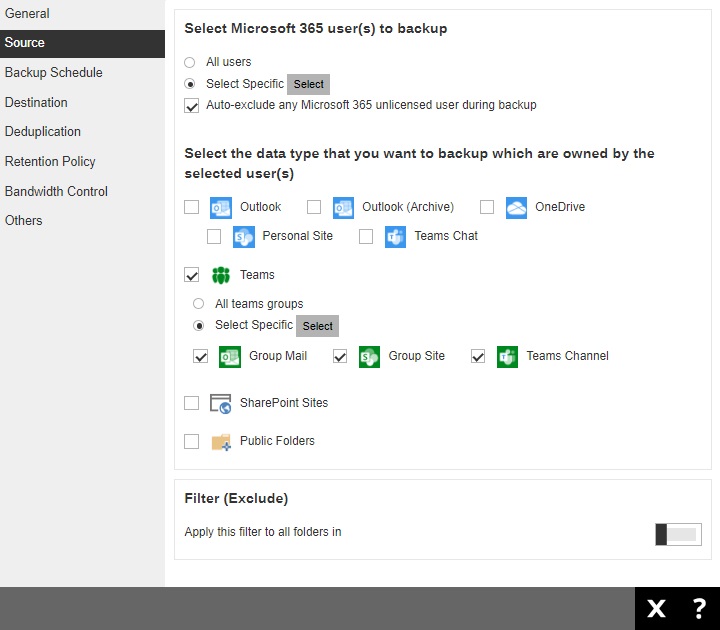This screenshot has width=720, height=630.
Task: Click the 'Apply this filter to all folders in' text
Action: [263, 532]
